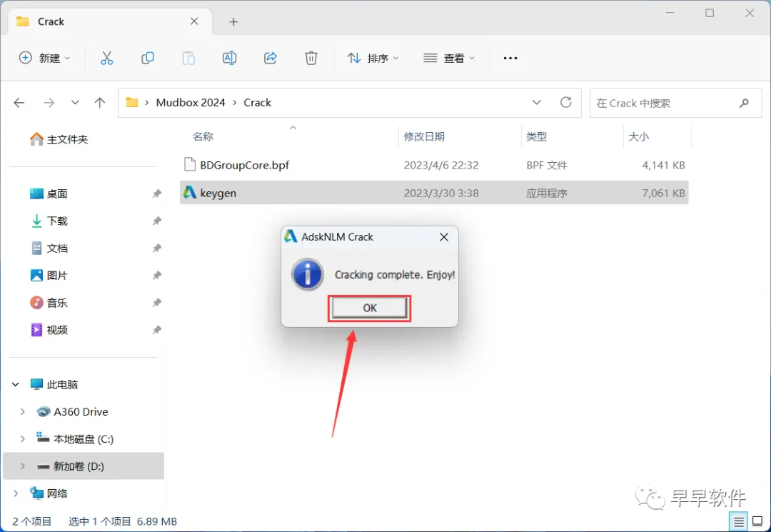771x532 pixels.
Task: Click the Delete trash icon
Action: coord(311,58)
